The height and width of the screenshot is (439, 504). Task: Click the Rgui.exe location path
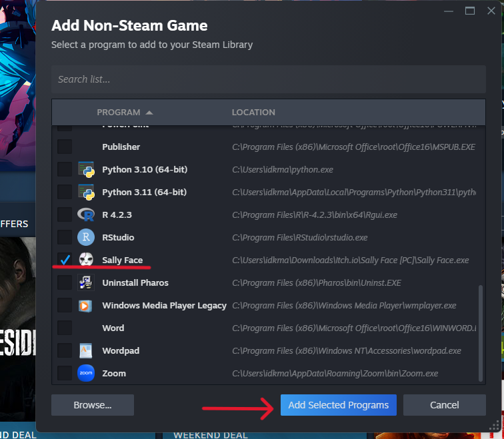click(315, 215)
